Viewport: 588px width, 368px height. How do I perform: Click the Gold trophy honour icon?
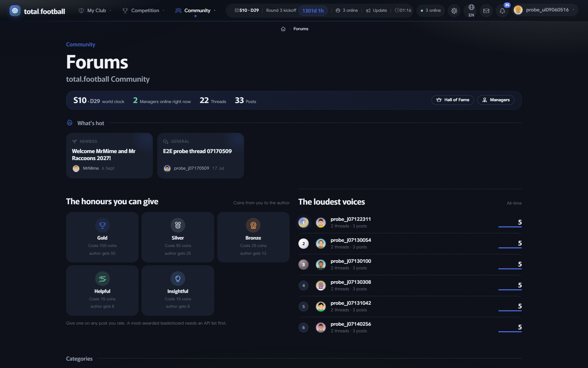(103, 225)
